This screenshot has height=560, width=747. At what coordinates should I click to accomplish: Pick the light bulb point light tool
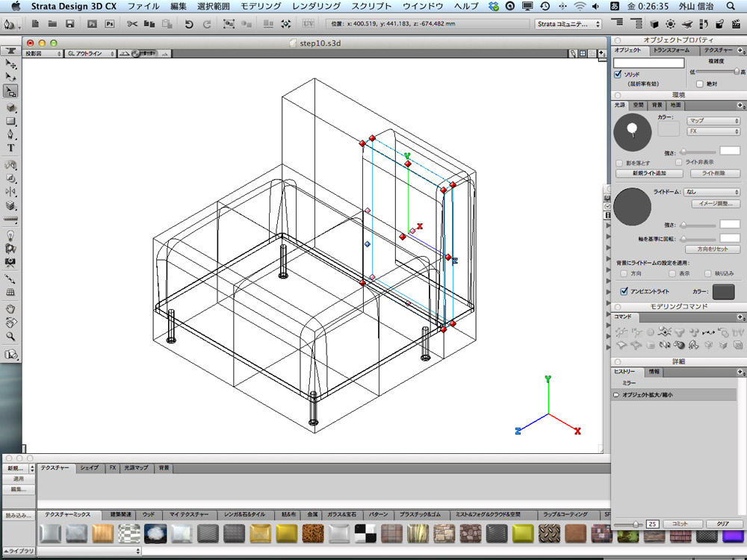[10, 235]
